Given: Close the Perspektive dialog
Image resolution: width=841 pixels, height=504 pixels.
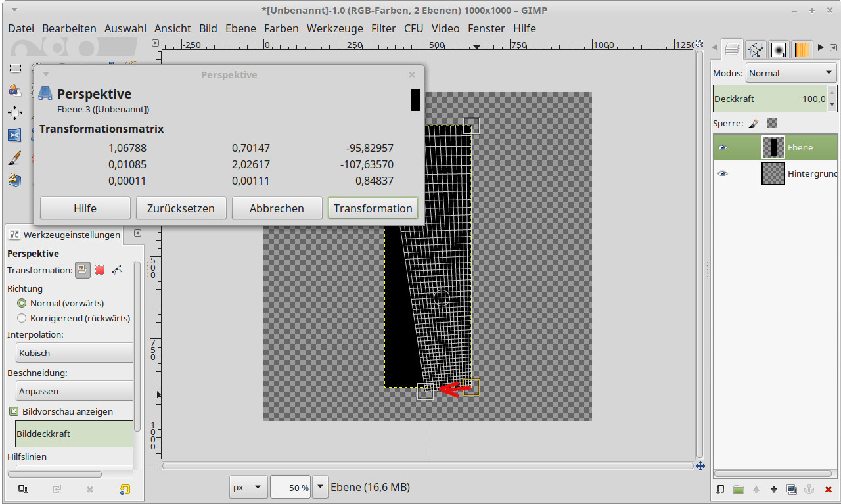Looking at the screenshot, I should point(412,74).
